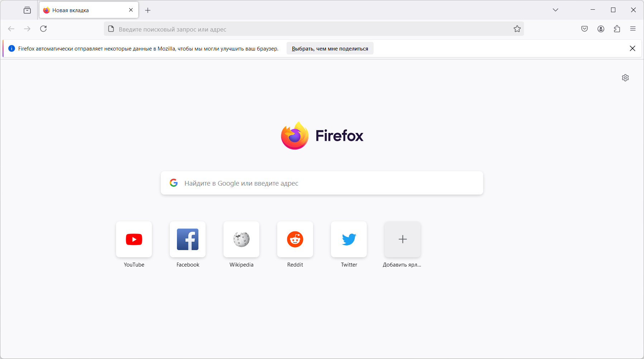
Task: Click the Google search box on page
Action: (x=322, y=183)
